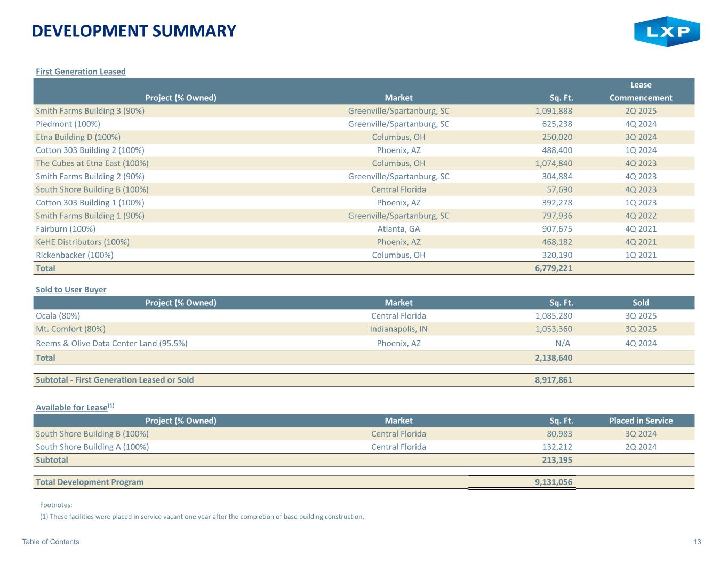
Task: Click the Mt. Comfort square footage 1,053,360
Action: (554, 329)
